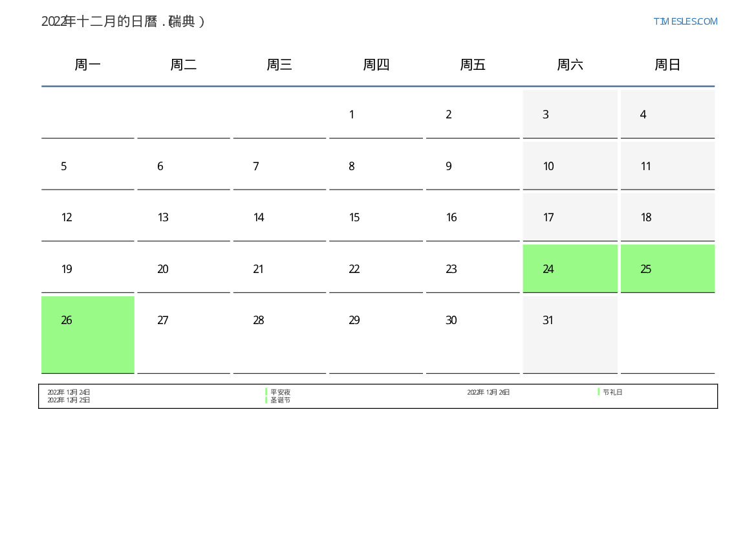756x535 pixels.
Task: Open the TIMESLES.COM link
Action: (x=685, y=21)
